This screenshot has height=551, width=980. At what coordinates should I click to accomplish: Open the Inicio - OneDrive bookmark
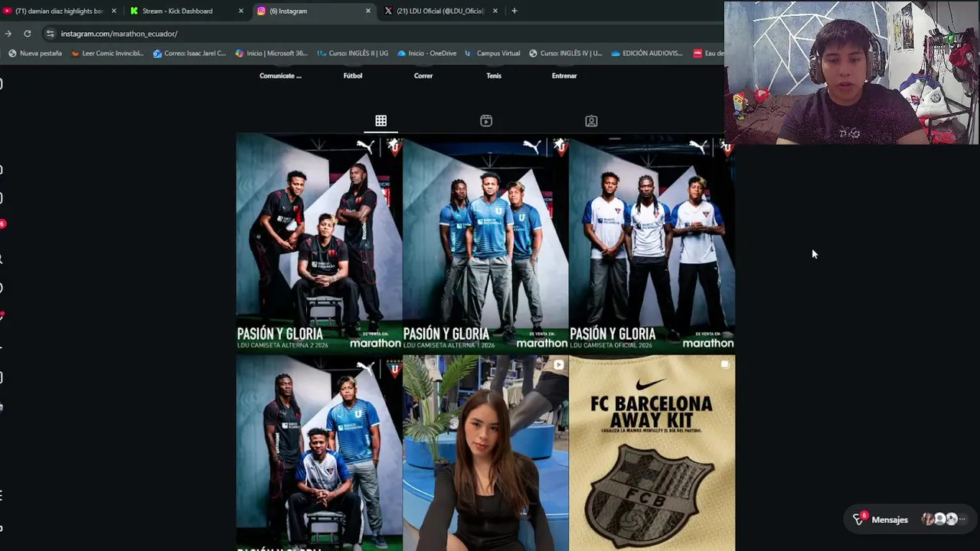(426, 54)
